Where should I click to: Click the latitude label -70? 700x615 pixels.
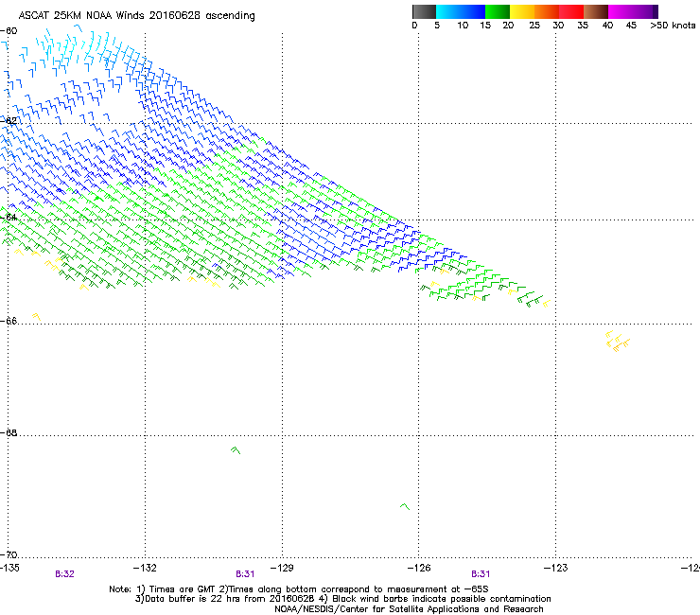point(9,554)
